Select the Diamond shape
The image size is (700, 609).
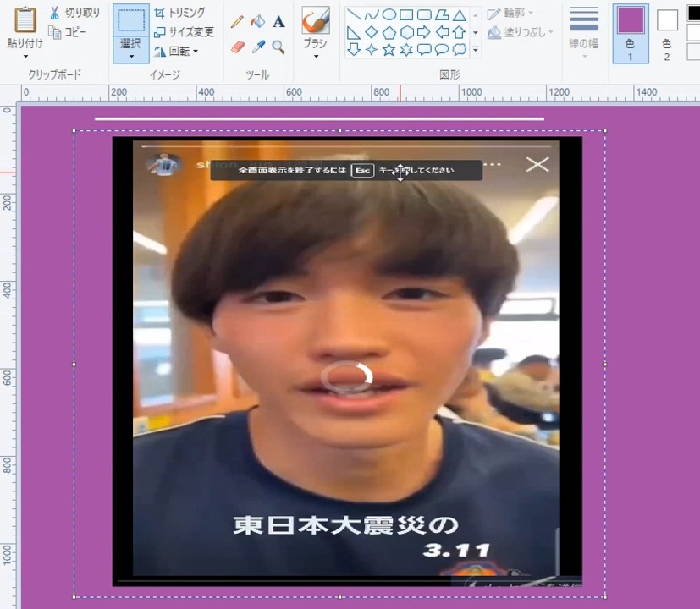click(372, 33)
